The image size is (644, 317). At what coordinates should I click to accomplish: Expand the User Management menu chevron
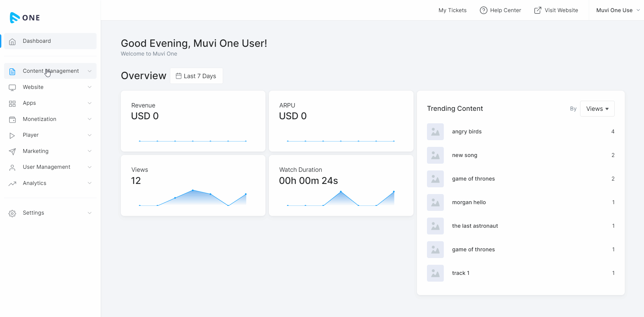click(90, 167)
